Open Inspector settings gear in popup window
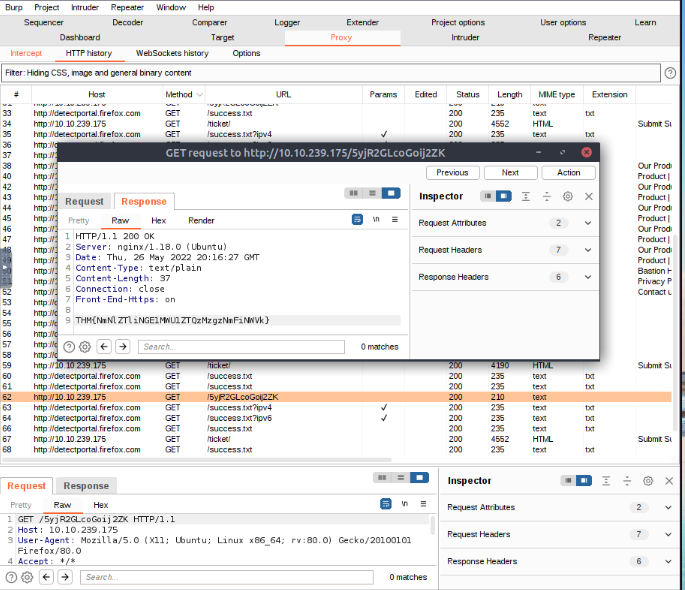The height and width of the screenshot is (590, 685). pyautogui.click(x=568, y=197)
